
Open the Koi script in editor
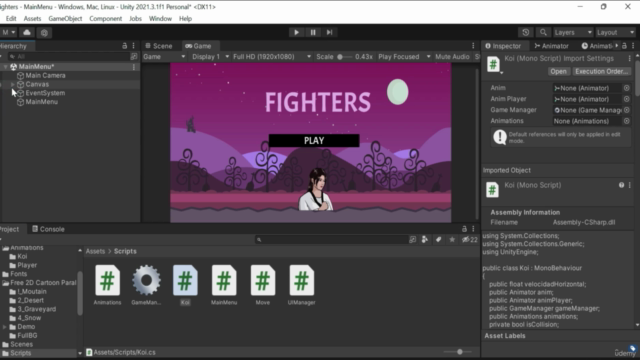pyautogui.click(x=558, y=71)
